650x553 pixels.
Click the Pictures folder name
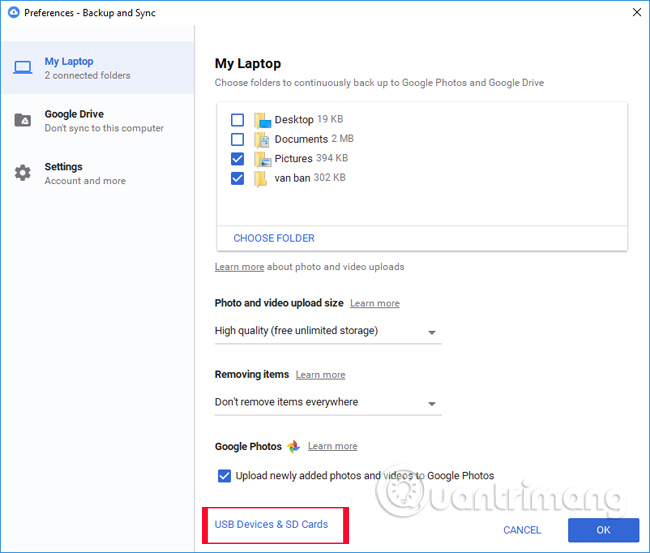(293, 159)
